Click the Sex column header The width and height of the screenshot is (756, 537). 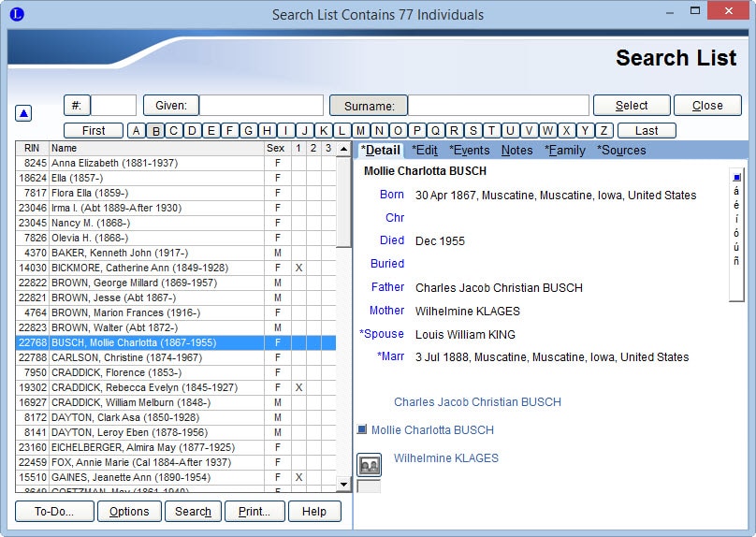click(276, 148)
